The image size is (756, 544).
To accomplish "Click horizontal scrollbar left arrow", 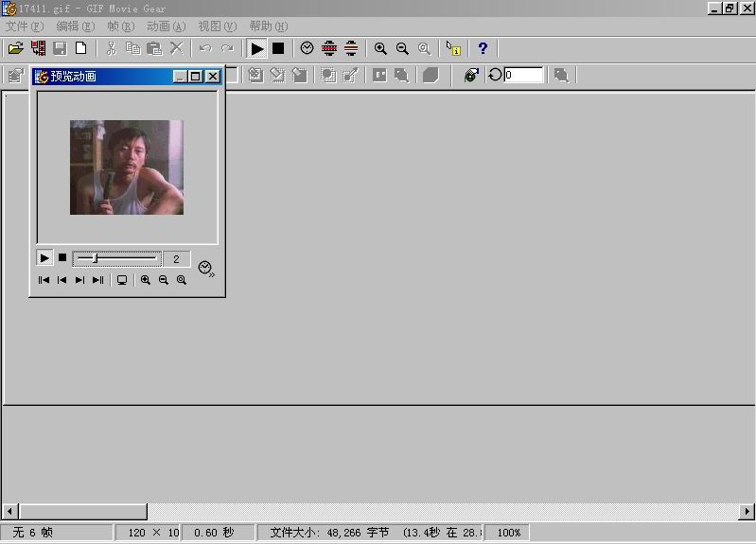I will [9, 511].
